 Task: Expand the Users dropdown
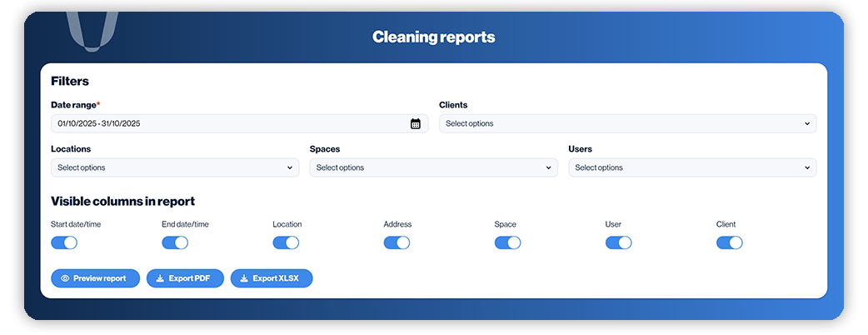[692, 167]
